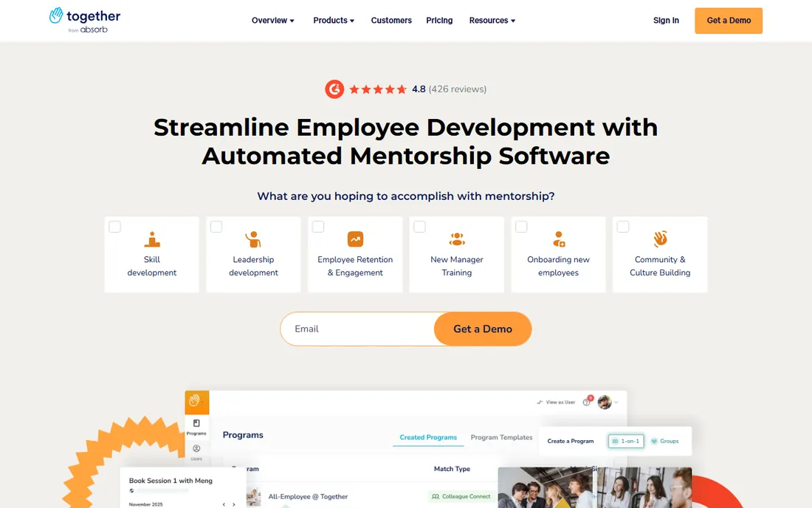Switch to the Program Templates tab
This screenshot has width=812, height=508.
(x=501, y=438)
